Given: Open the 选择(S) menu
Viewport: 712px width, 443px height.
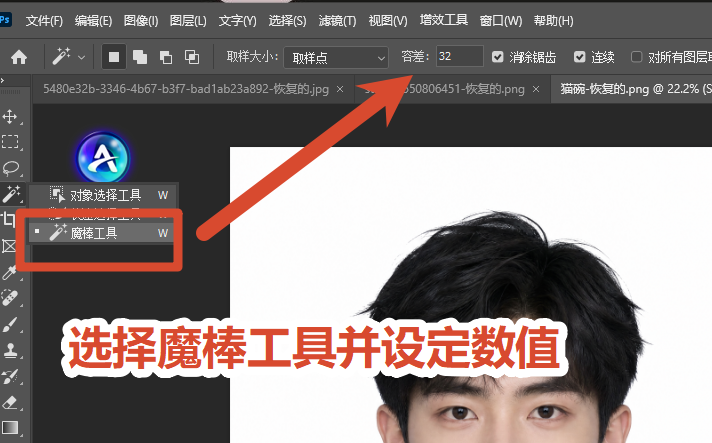Looking at the screenshot, I should [287, 20].
